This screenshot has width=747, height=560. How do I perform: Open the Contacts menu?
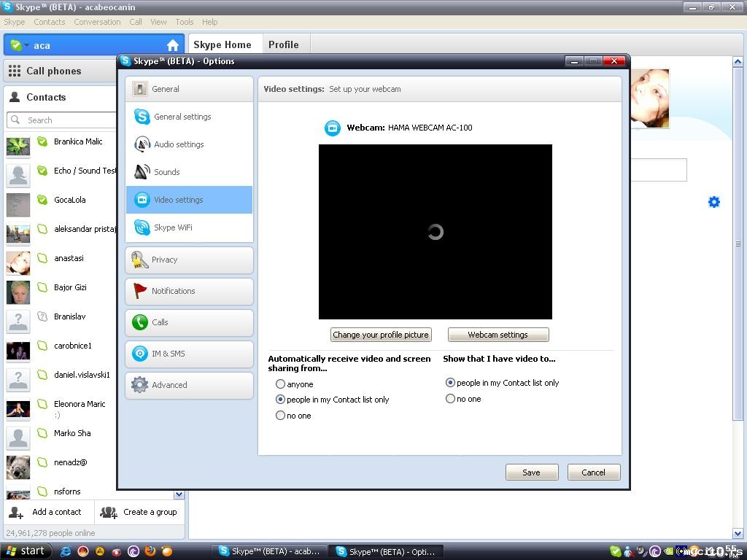tap(49, 22)
